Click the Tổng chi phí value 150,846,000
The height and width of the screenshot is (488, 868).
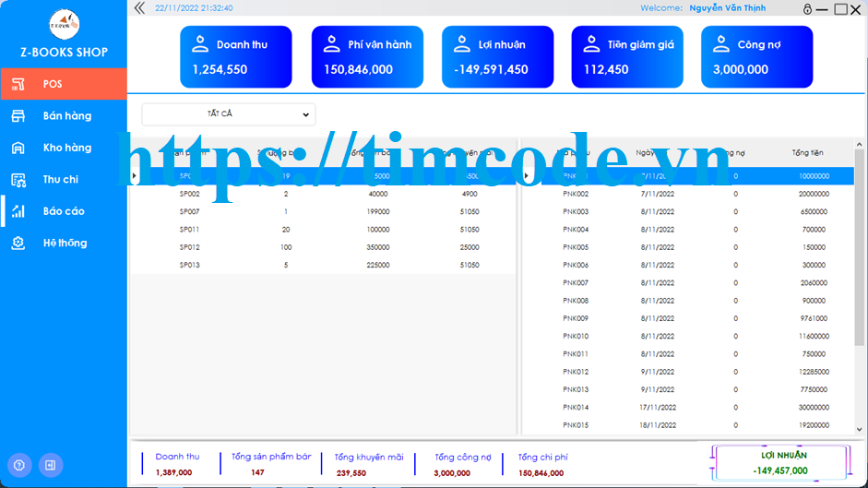[541, 473]
